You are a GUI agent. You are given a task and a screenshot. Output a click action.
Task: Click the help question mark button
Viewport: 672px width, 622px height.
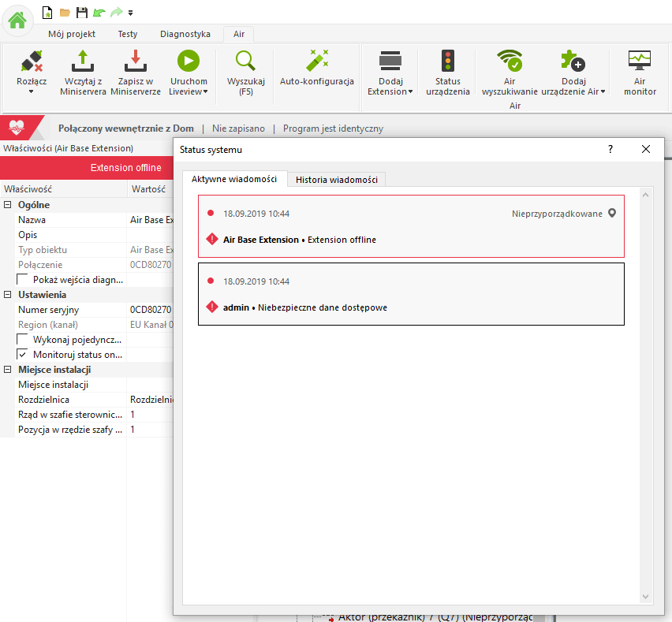[610, 149]
